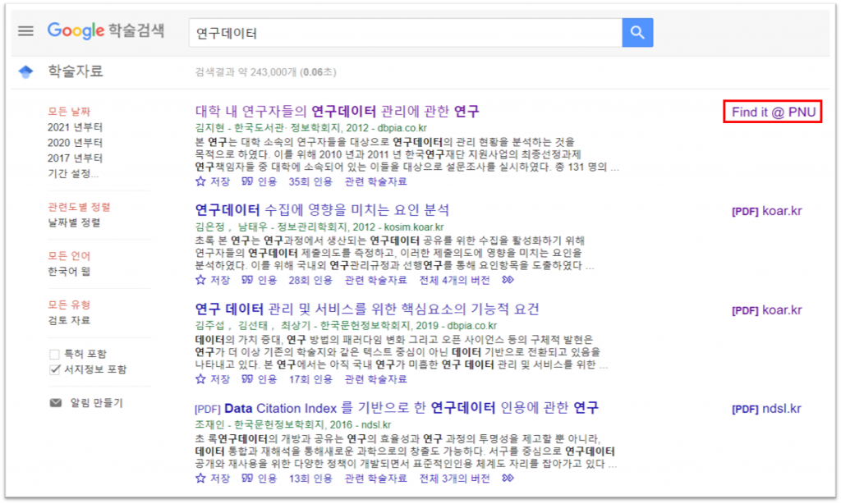
Task: Select 날짜별 정렬 sort option
Action: 74,222
